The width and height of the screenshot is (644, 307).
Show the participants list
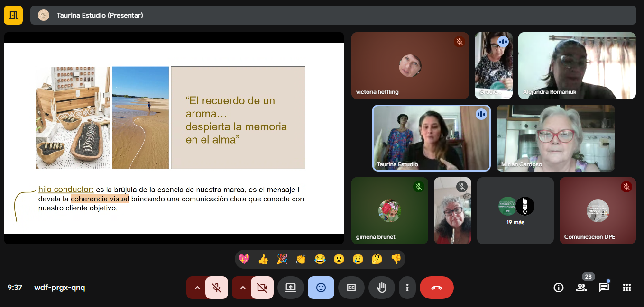point(581,287)
